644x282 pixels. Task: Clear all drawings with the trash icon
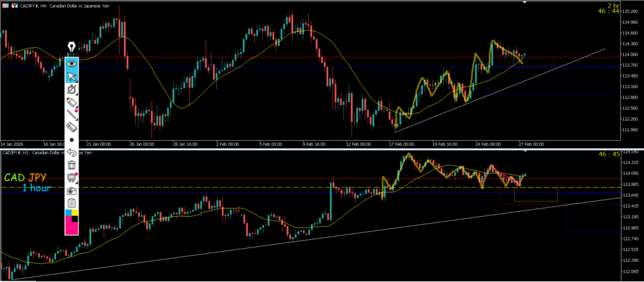(x=72, y=165)
